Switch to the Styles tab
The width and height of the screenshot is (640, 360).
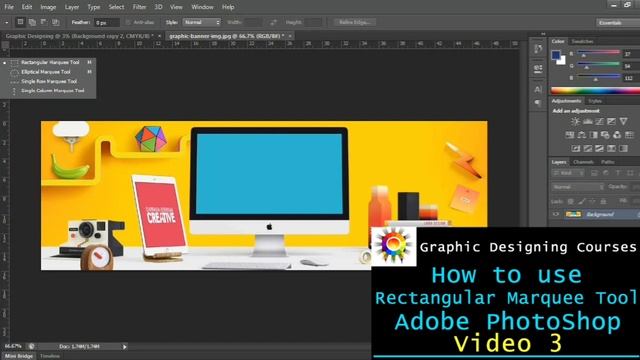[x=595, y=101]
